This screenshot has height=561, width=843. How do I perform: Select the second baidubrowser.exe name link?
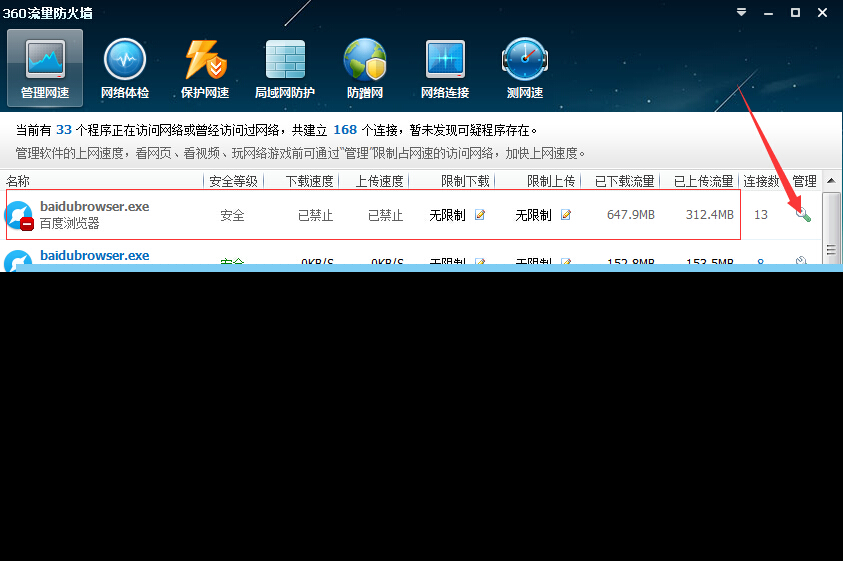pos(95,255)
